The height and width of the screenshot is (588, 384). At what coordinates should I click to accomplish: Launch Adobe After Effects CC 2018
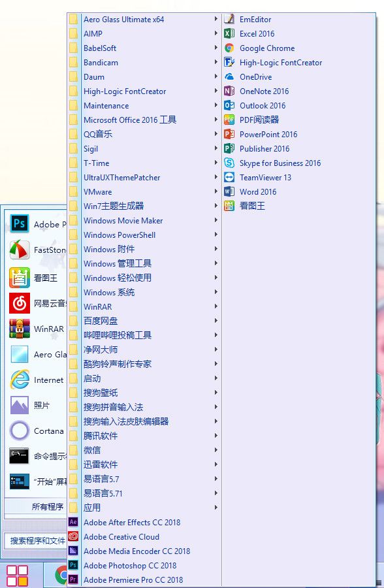[144, 523]
